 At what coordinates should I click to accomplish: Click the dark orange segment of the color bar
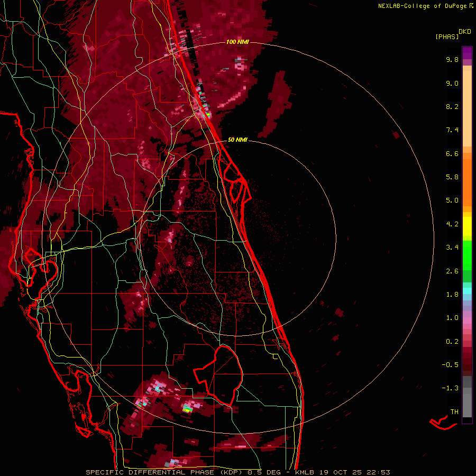pos(467,182)
